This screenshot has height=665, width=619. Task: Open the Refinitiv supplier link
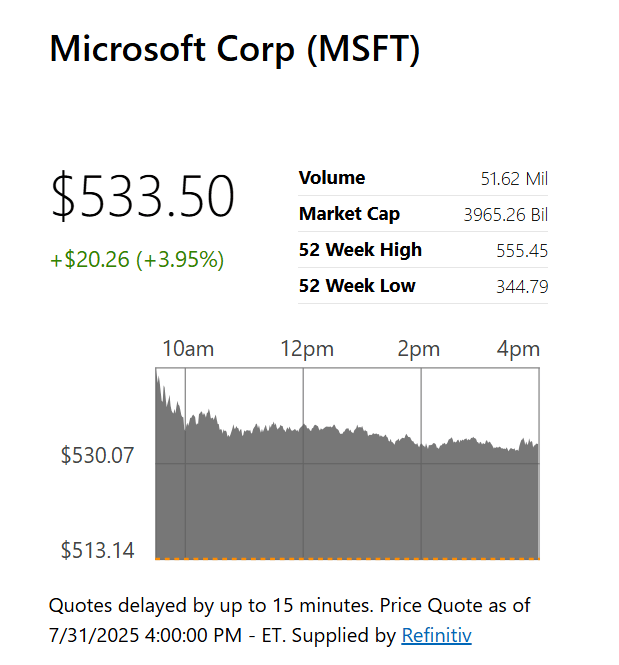click(436, 635)
